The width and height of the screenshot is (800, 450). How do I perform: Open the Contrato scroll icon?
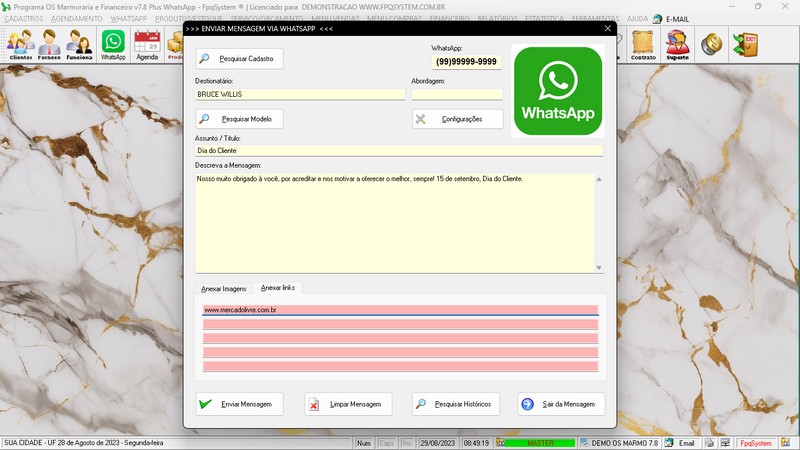643,44
